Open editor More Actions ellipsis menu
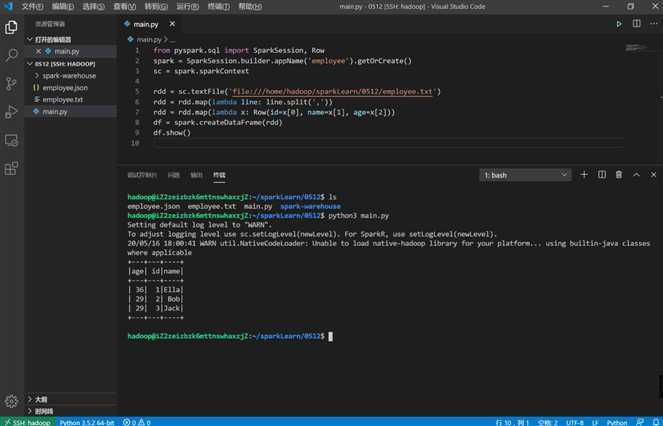Screen dimensions: 663x426 pos(654,24)
